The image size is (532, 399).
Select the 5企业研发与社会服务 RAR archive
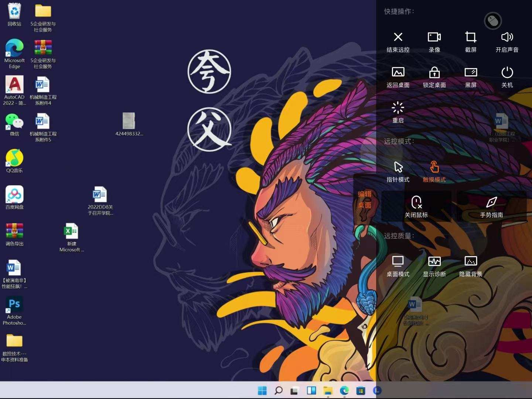(x=43, y=54)
